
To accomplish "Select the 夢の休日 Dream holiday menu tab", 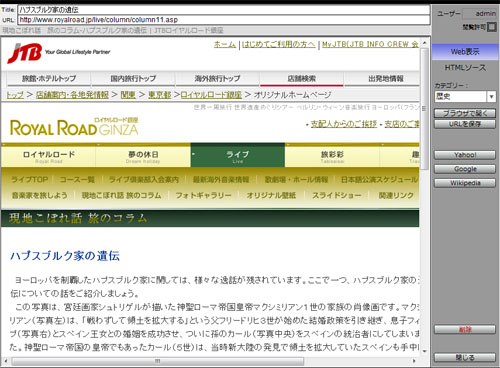I will coord(143,156).
